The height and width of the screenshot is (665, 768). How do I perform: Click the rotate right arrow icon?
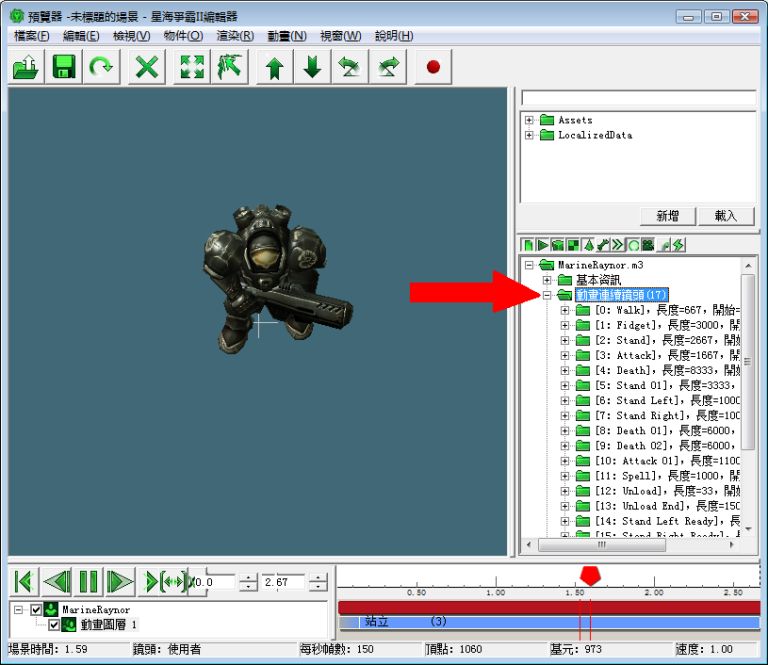pyautogui.click(x=387, y=67)
